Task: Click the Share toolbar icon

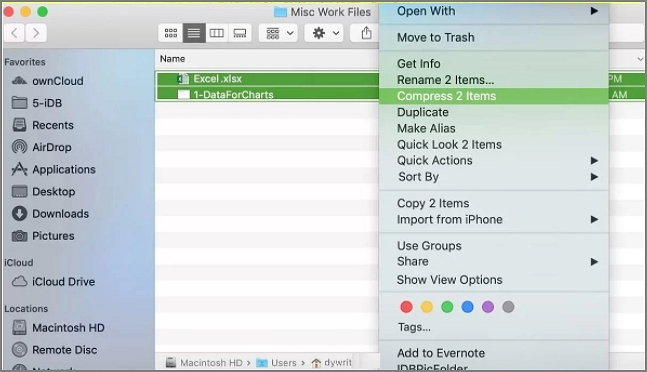Action: (x=366, y=33)
